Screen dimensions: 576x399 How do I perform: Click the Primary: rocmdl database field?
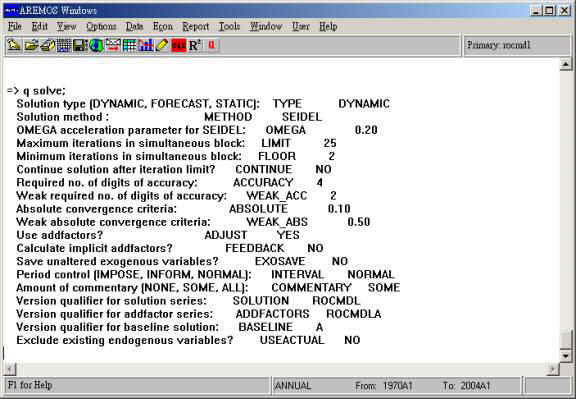coord(517,45)
